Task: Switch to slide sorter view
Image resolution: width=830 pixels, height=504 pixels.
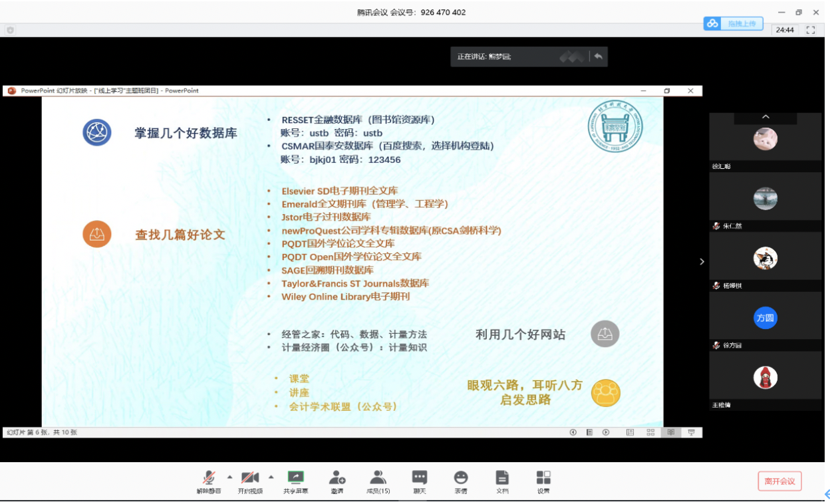Action: click(x=650, y=432)
